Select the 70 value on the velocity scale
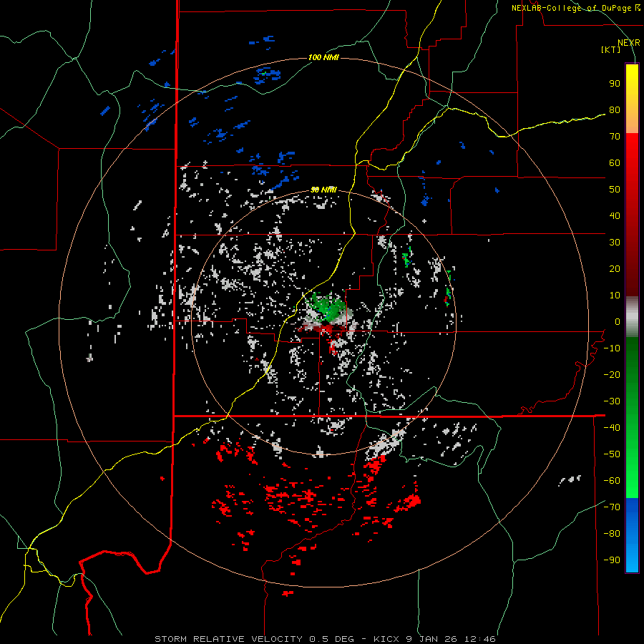 pyautogui.click(x=615, y=137)
